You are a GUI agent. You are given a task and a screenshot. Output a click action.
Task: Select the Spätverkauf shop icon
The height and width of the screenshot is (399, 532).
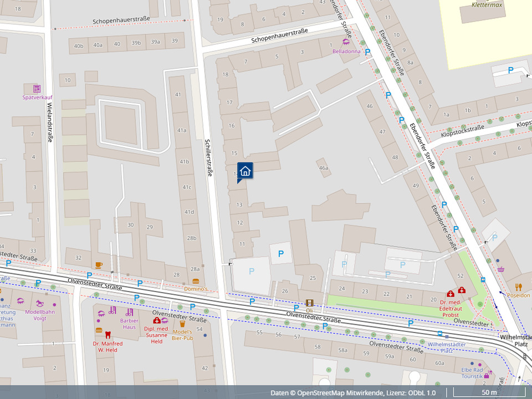point(37,89)
